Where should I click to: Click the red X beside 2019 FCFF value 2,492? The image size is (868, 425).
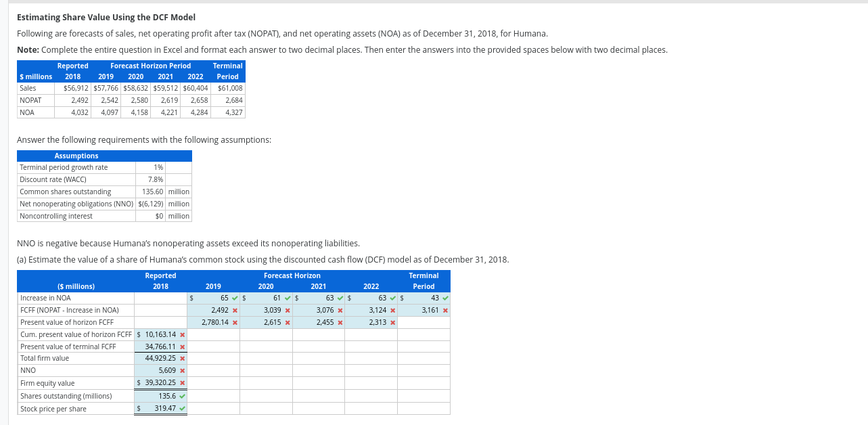[x=234, y=309]
